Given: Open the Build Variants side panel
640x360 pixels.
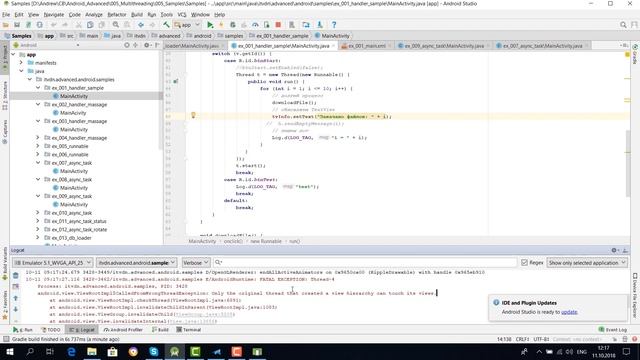Looking at the screenshot, I should tap(5, 264).
